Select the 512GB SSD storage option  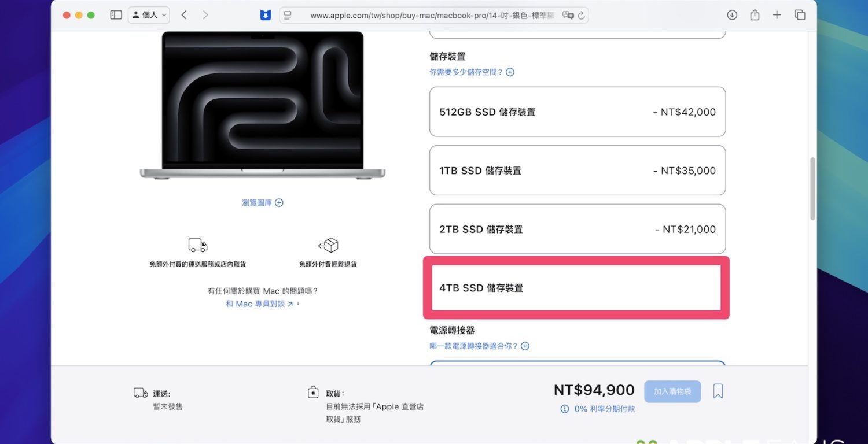pyautogui.click(x=577, y=112)
